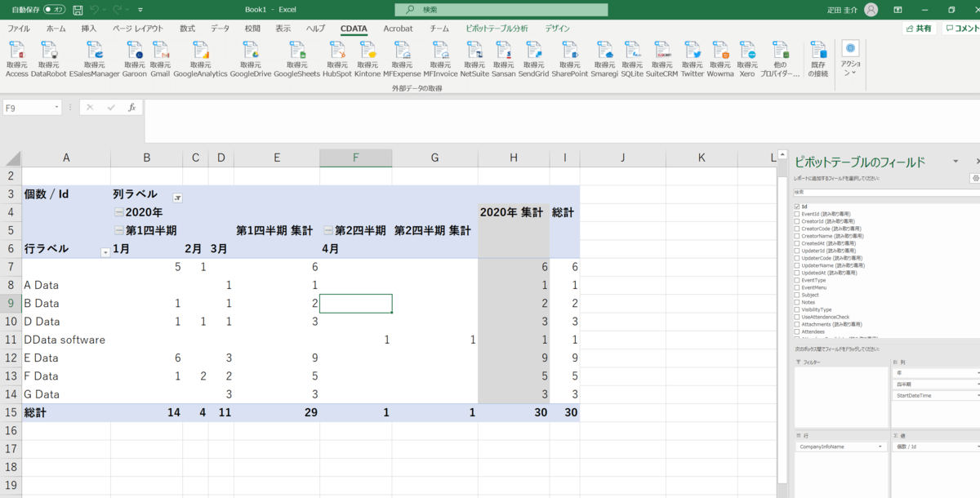Collapse the 第2四半期 group

pyautogui.click(x=327, y=231)
